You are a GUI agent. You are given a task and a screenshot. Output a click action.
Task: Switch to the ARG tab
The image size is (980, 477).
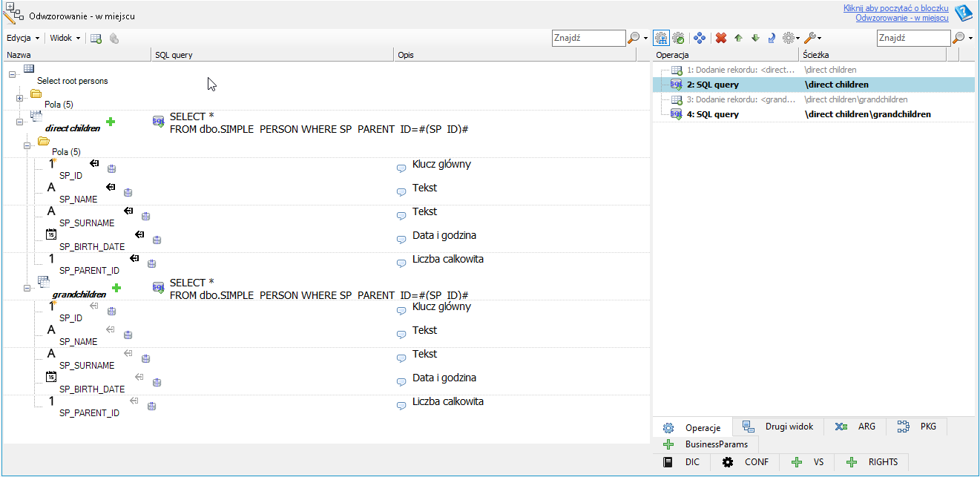855,427
